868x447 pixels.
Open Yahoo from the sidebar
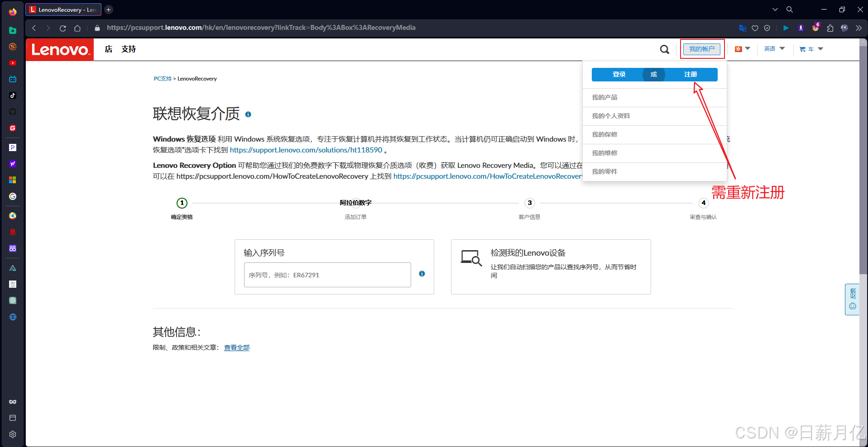[x=13, y=164]
